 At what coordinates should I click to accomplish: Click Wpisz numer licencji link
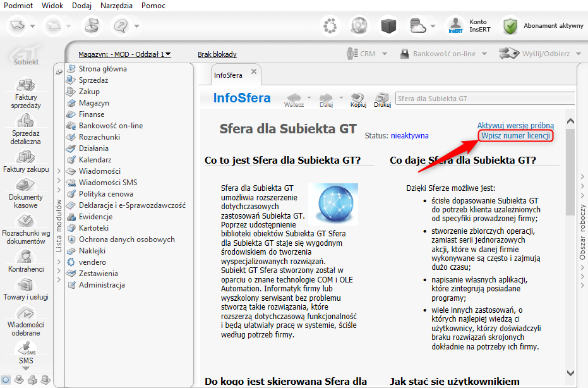click(515, 135)
